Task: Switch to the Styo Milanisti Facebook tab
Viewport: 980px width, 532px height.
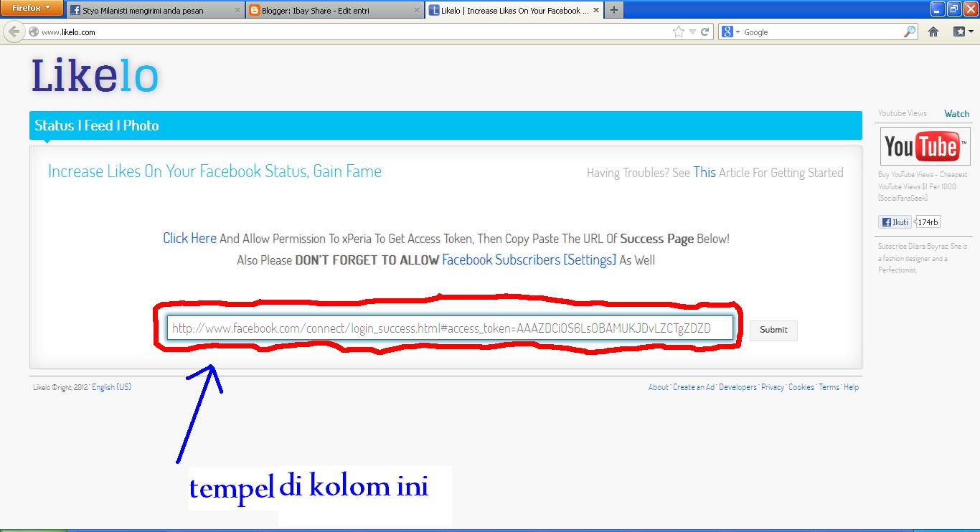Action: (155, 11)
